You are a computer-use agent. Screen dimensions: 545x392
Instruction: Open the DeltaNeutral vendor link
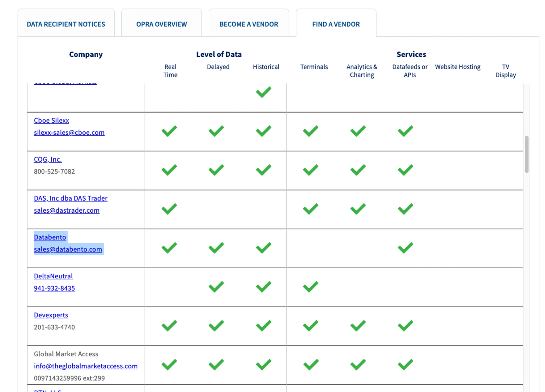point(53,276)
